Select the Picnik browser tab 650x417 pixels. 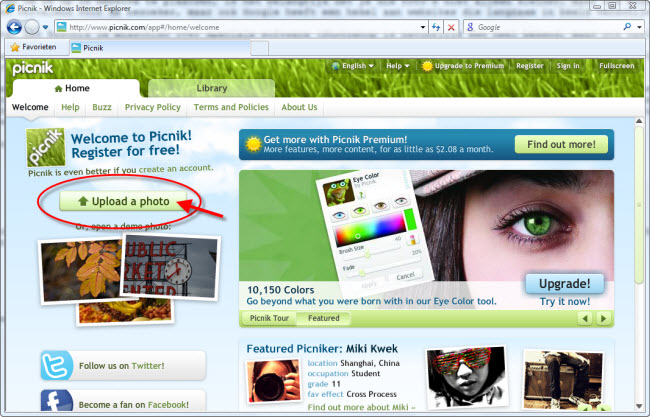click(160, 48)
